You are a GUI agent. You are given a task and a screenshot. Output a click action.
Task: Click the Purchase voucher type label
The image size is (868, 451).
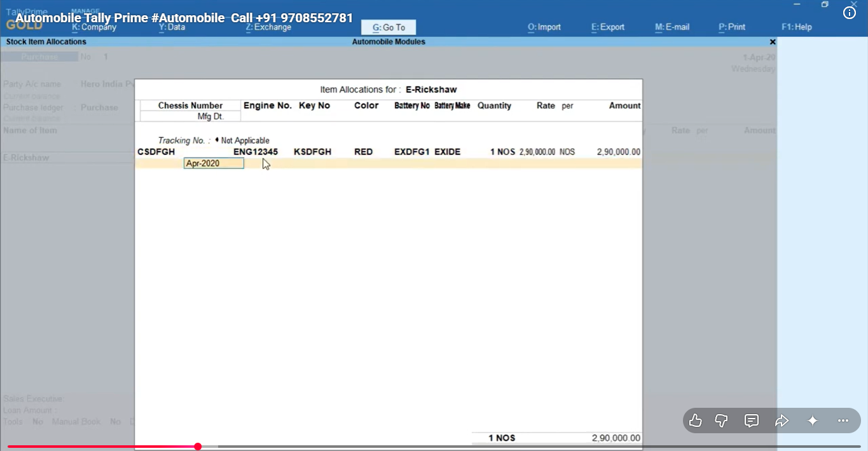(x=39, y=57)
